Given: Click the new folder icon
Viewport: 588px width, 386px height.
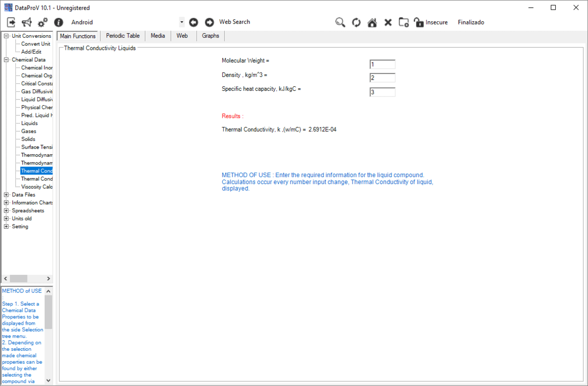Looking at the screenshot, I should tap(404, 22).
